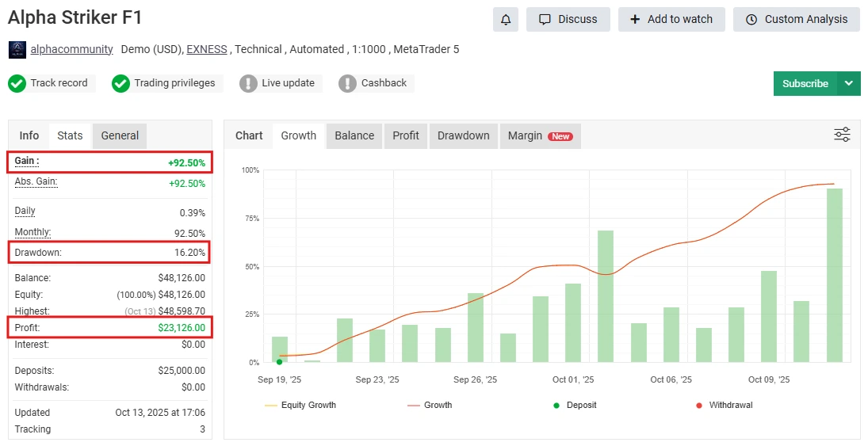Click the alphacommunity avatar image

point(17,50)
